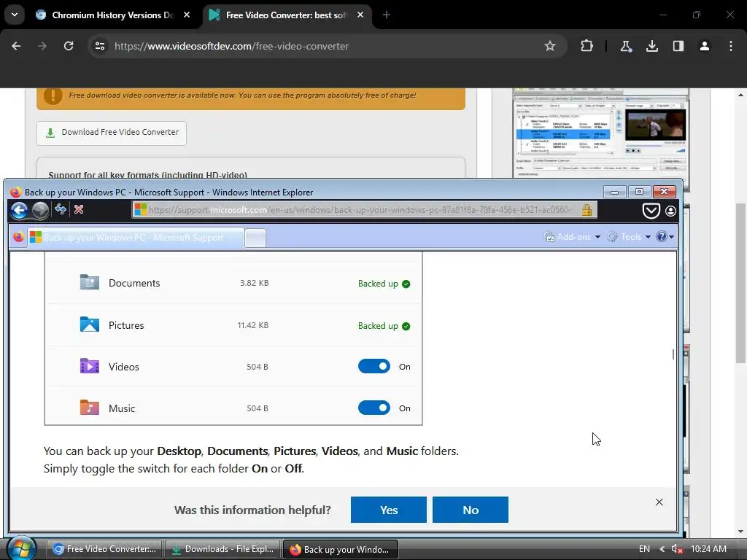Viewport: 747px width, 560px height.
Task: Go forward in the Firefox window
Action: point(41,210)
